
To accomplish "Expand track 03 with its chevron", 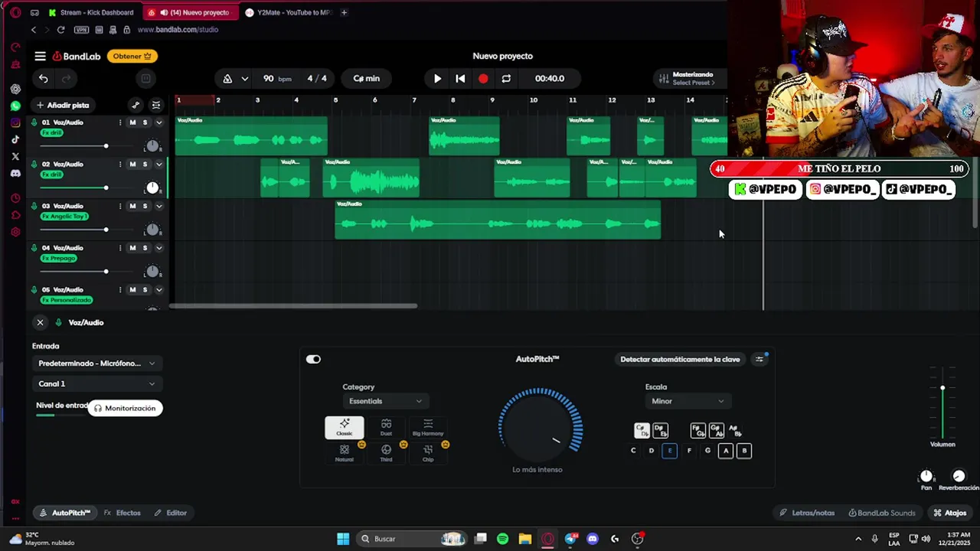I will [x=158, y=206].
